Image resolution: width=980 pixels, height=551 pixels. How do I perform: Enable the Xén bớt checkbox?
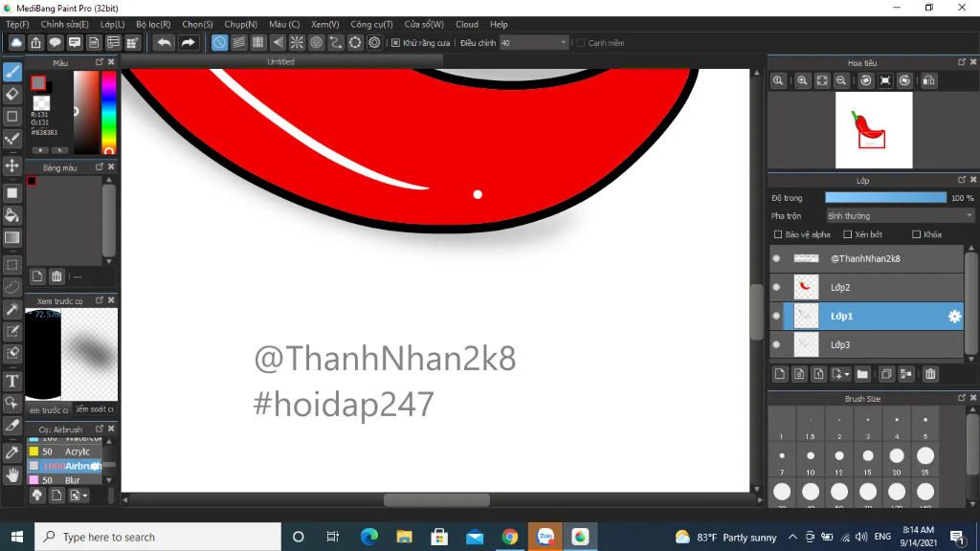click(x=848, y=234)
